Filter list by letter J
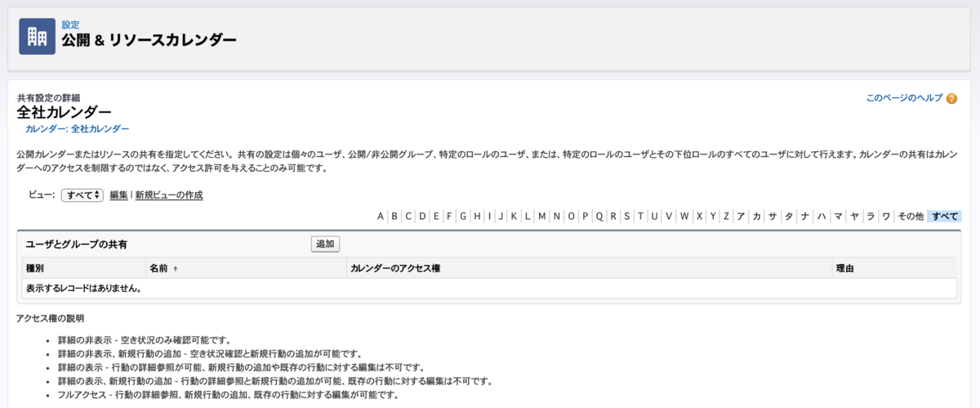The image size is (980, 408). pos(501,217)
